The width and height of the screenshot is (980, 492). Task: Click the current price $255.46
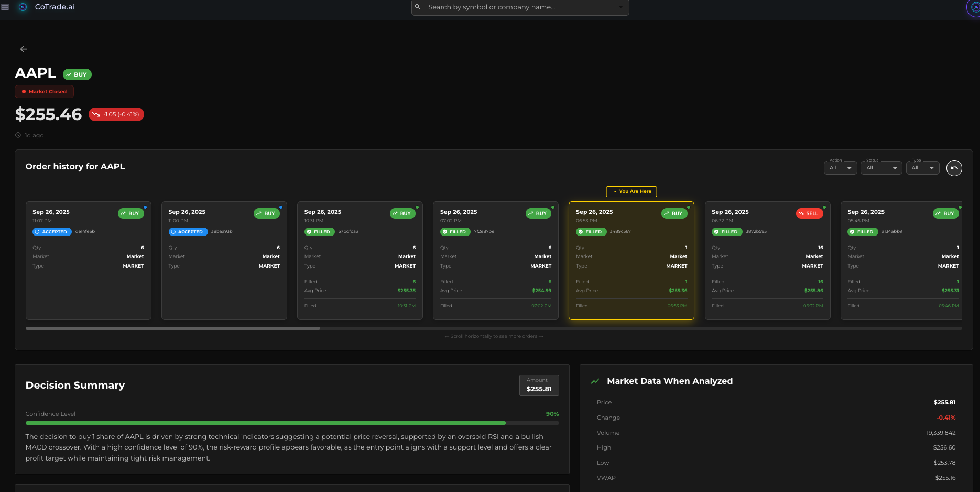click(x=48, y=114)
